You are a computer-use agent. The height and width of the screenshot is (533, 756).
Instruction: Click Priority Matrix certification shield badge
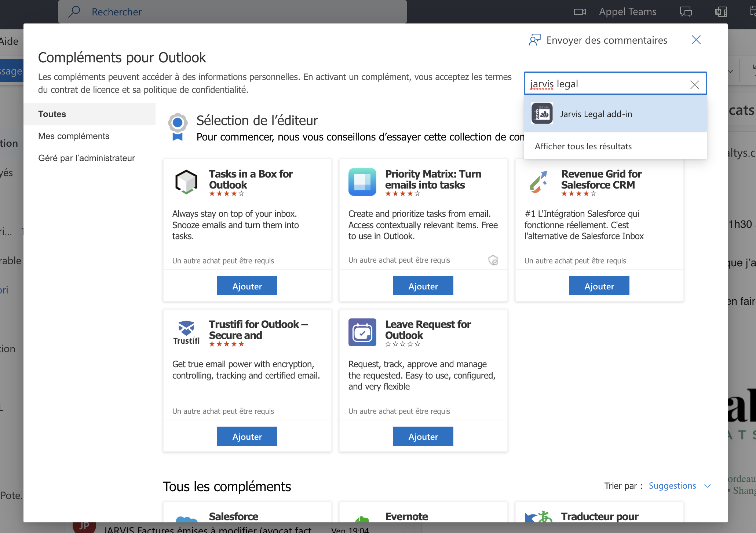[x=493, y=260]
